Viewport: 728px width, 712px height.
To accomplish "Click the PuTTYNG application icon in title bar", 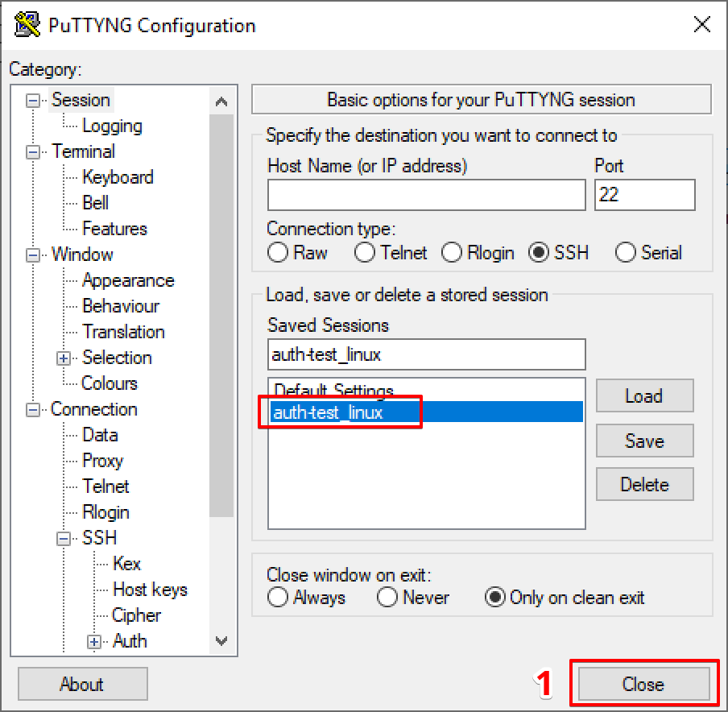I will (27, 25).
